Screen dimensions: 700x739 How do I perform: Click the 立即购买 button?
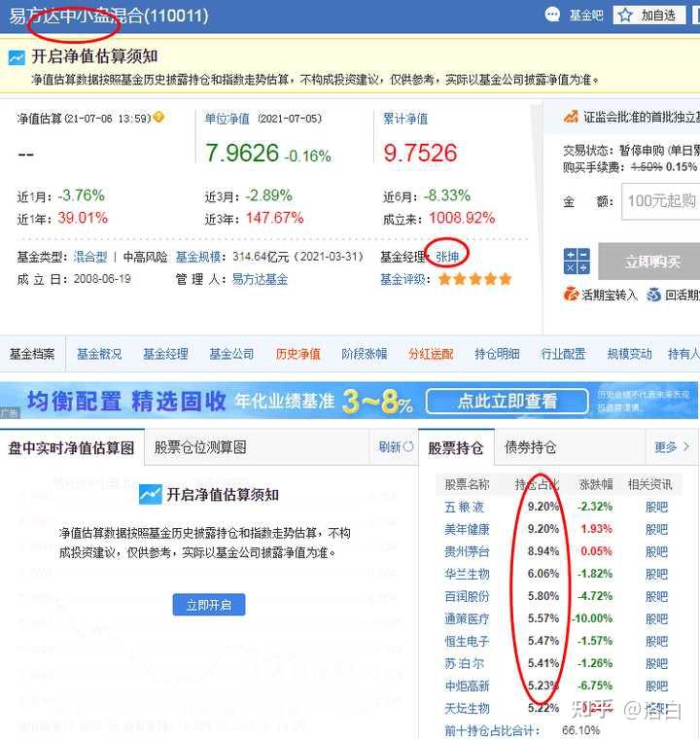pos(649,262)
